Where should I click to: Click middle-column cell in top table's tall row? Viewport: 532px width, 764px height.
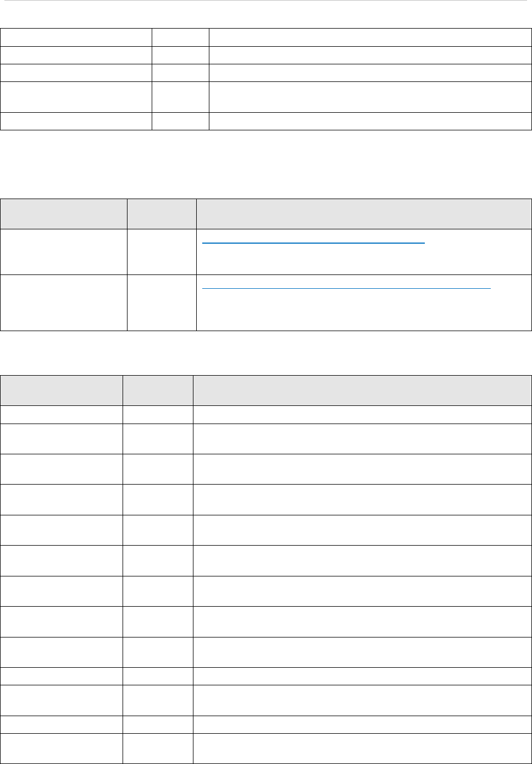tap(180, 97)
